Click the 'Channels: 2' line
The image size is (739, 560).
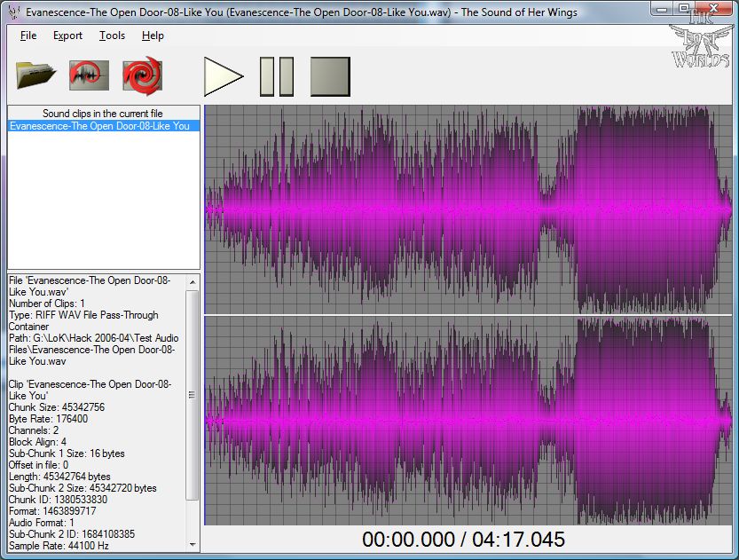[34, 430]
